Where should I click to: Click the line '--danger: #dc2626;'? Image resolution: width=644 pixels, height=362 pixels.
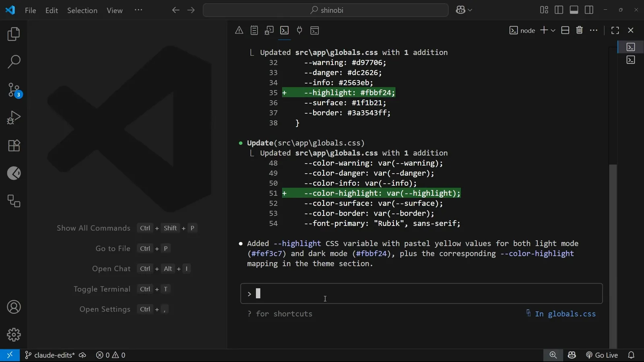coord(343,73)
